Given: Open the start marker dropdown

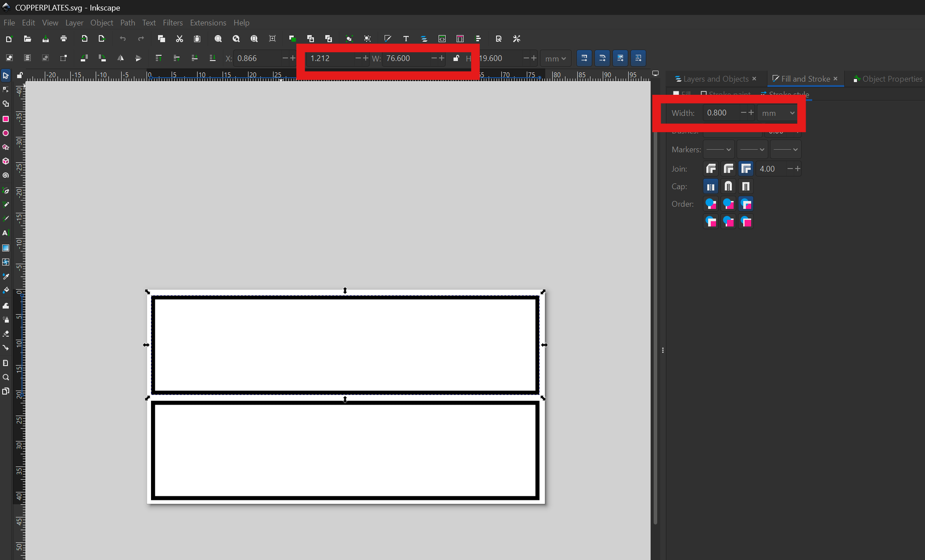Looking at the screenshot, I should [719, 150].
